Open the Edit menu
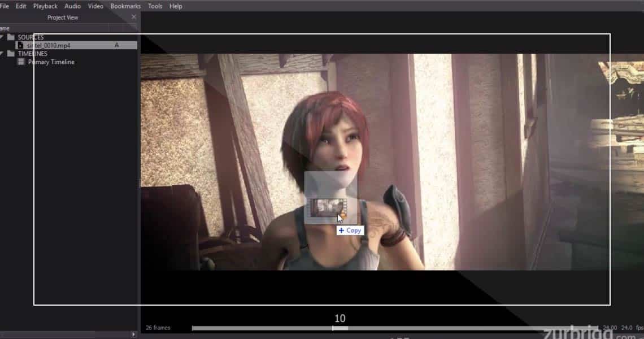 click(x=21, y=6)
